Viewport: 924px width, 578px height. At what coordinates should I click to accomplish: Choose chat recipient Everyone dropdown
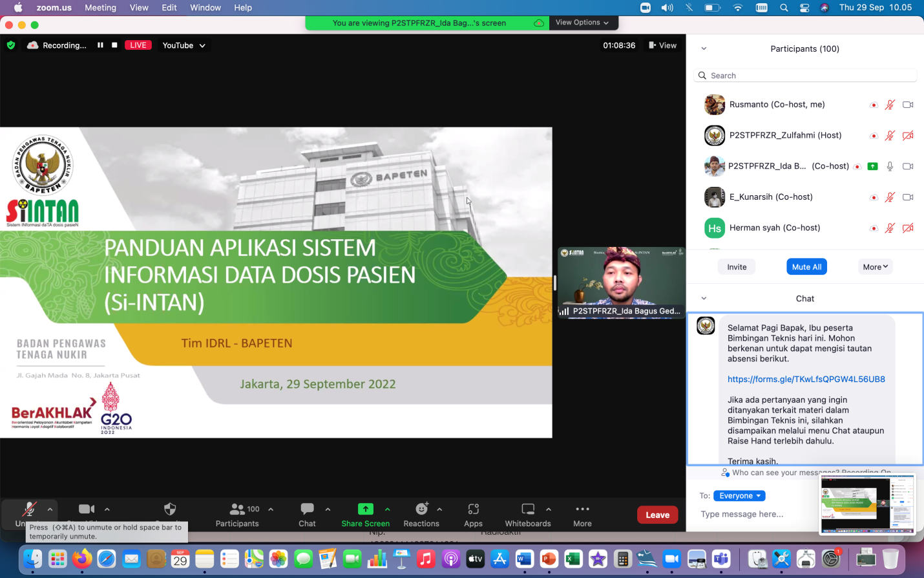pos(739,496)
